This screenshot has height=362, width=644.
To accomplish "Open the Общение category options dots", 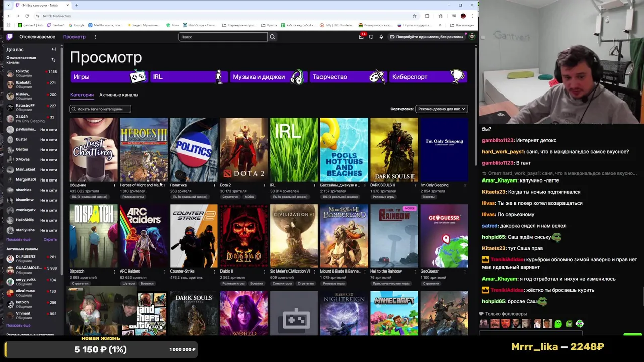I will (x=114, y=185).
